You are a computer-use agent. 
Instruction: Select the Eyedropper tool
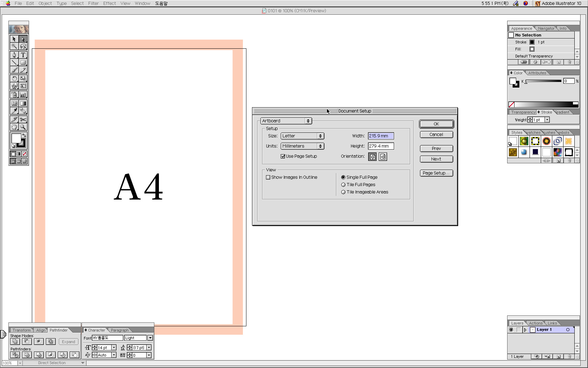tap(14, 111)
